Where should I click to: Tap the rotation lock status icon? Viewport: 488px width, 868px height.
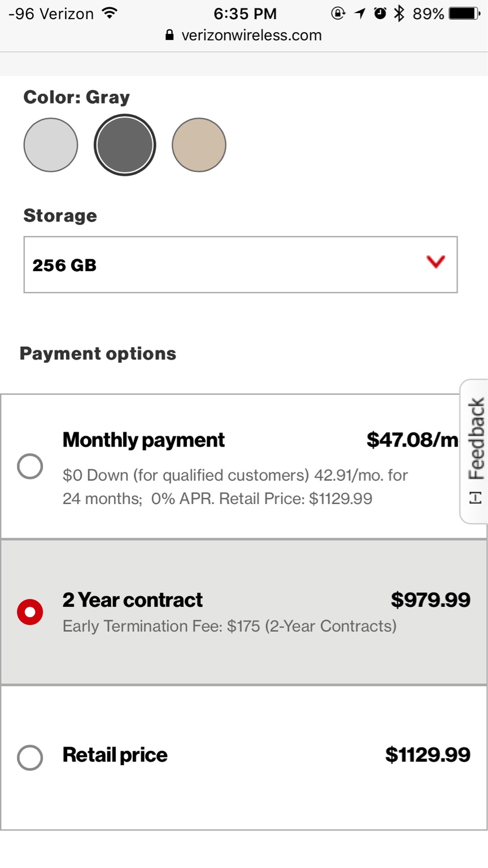pyautogui.click(x=338, y=13)
